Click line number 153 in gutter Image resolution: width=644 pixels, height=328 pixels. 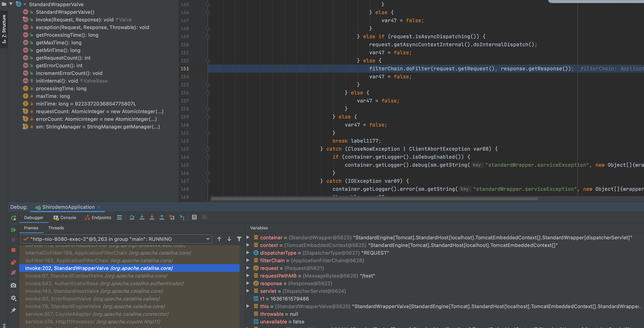point(185,69)
